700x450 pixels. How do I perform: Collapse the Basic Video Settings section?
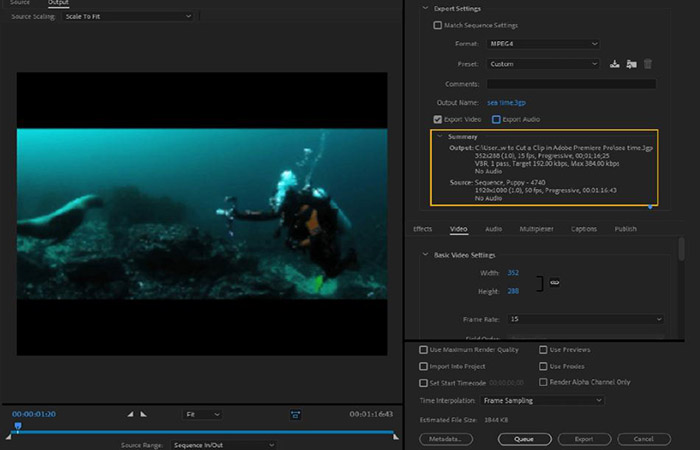point(425,254)
